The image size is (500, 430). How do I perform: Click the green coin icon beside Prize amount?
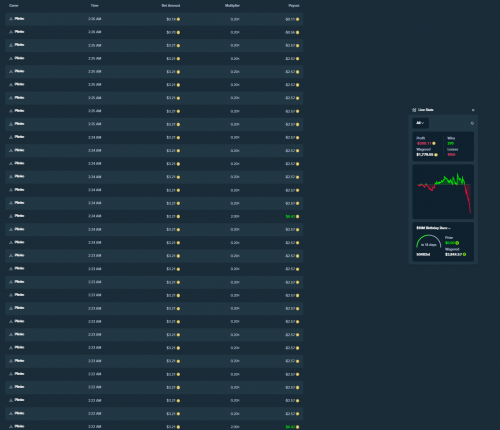(x=457, y=243)
